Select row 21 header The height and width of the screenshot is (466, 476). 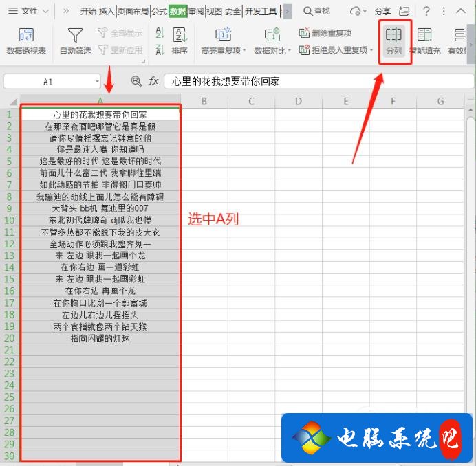pyautogui.click(x=10, y=350)
